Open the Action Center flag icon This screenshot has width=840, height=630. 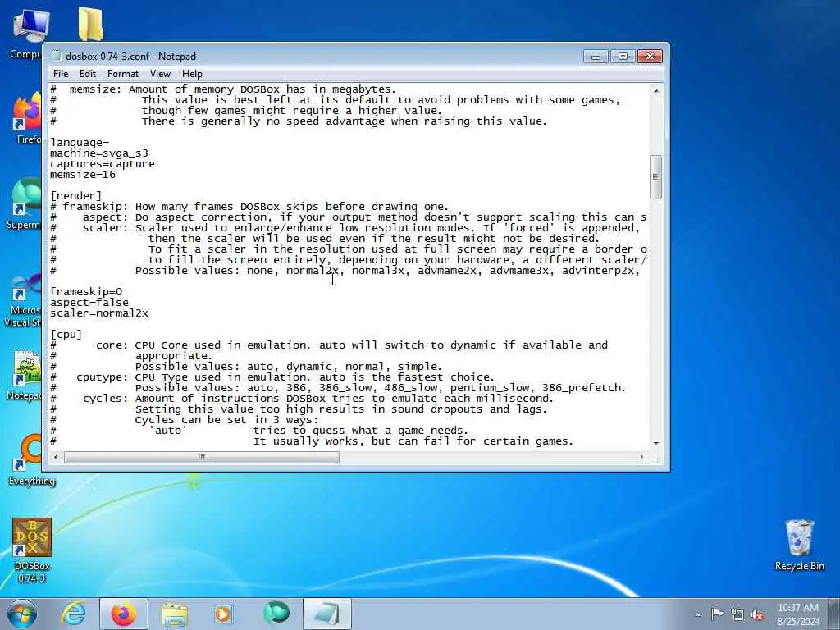pos(717,614)
